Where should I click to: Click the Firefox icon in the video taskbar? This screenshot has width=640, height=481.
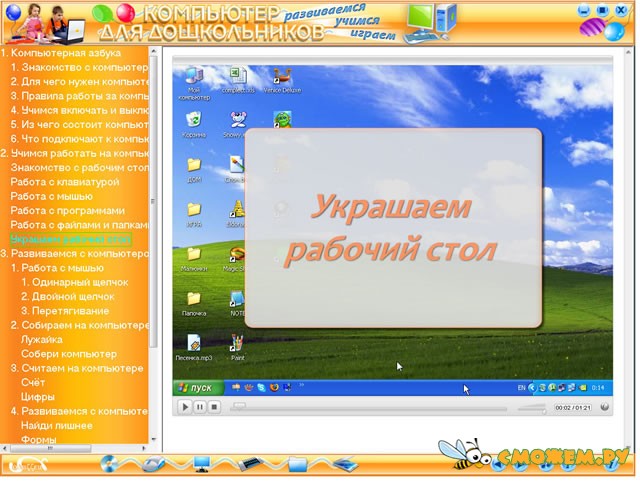point(274,387)
